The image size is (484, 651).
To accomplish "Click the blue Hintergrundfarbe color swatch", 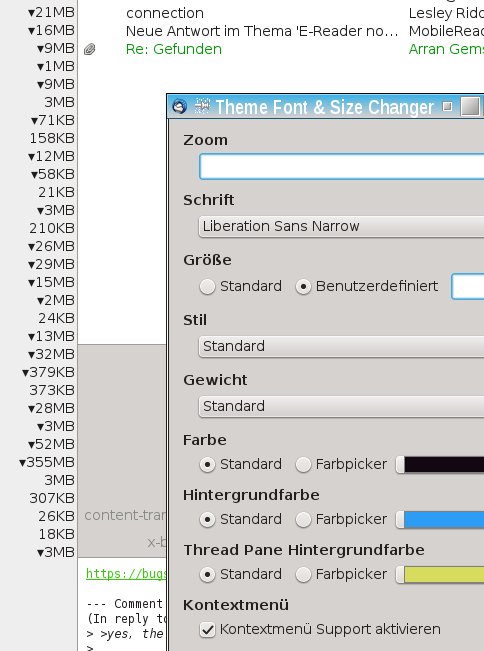I will [x=444, y=519].
